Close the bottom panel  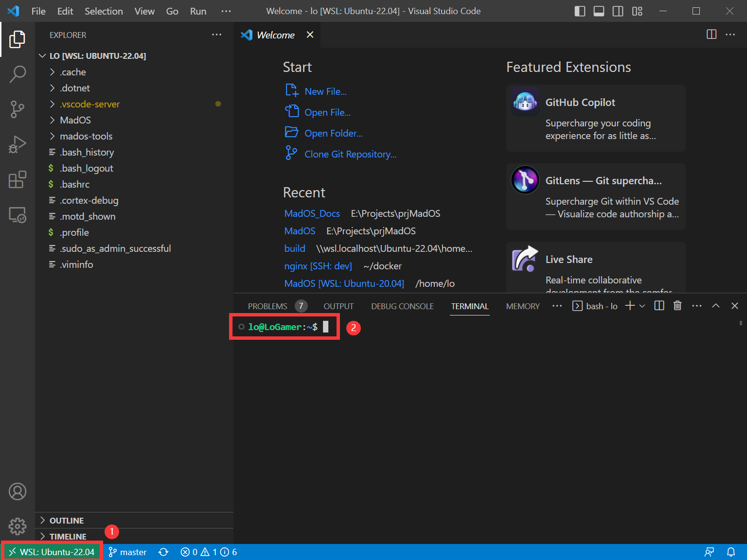pos(734,306)
